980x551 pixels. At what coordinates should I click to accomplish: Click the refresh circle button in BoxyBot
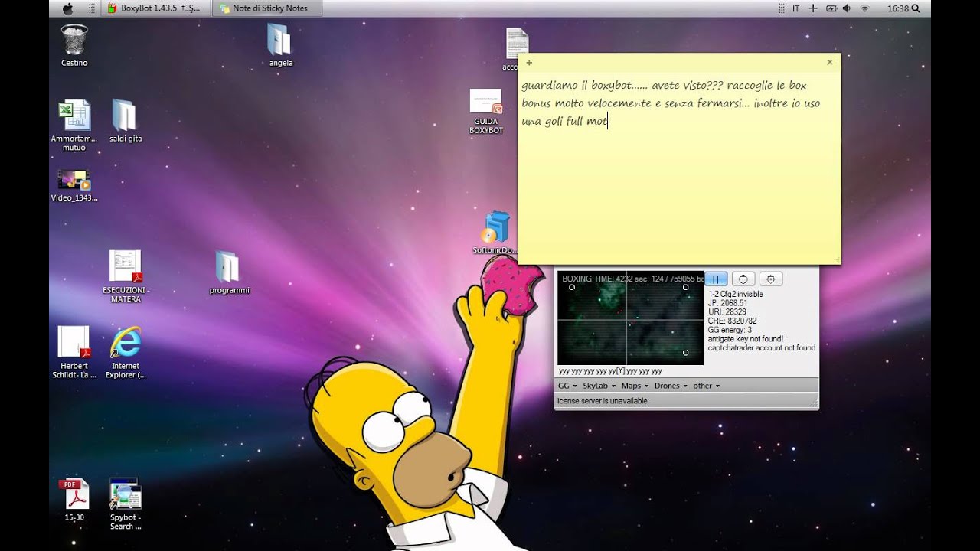click(x=743, y=279)
